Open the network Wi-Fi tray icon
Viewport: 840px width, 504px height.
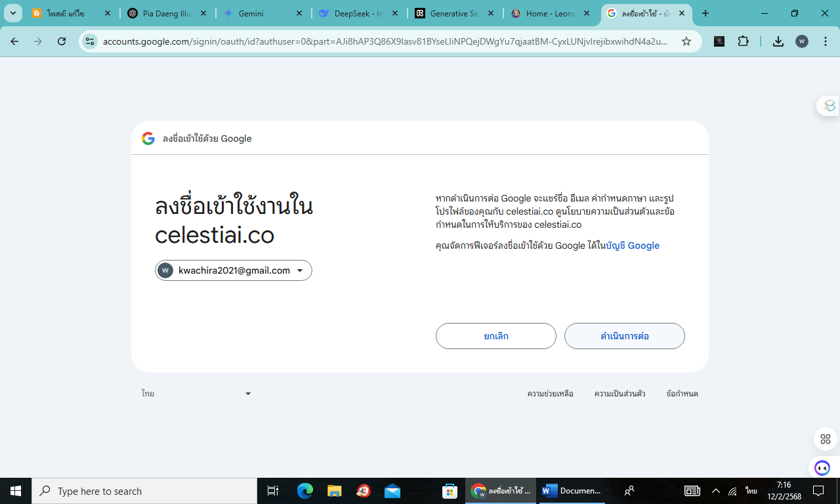pos(733,491)
